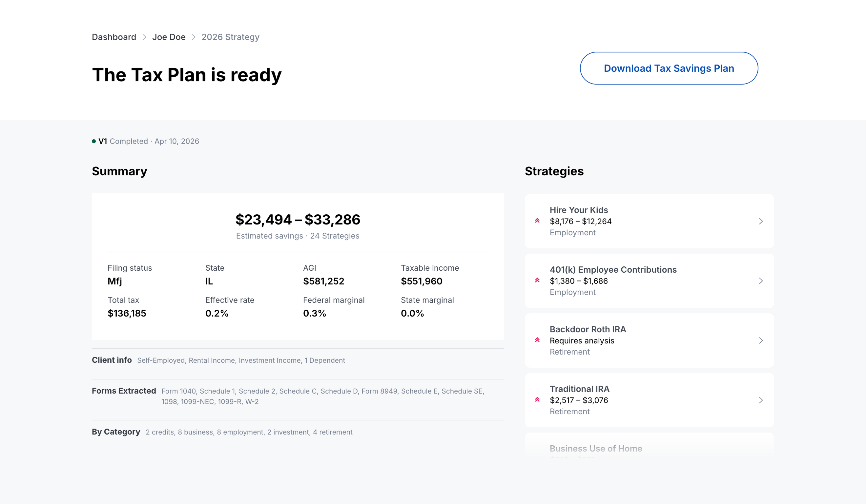Click the chevron between Joe Doe and 2026 Strategy
This screenshot has width=866, height=504.
(194, 37)
